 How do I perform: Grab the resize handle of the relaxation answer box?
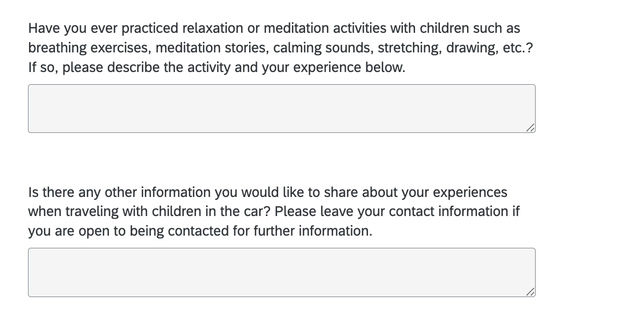click(x=530, y=128)
